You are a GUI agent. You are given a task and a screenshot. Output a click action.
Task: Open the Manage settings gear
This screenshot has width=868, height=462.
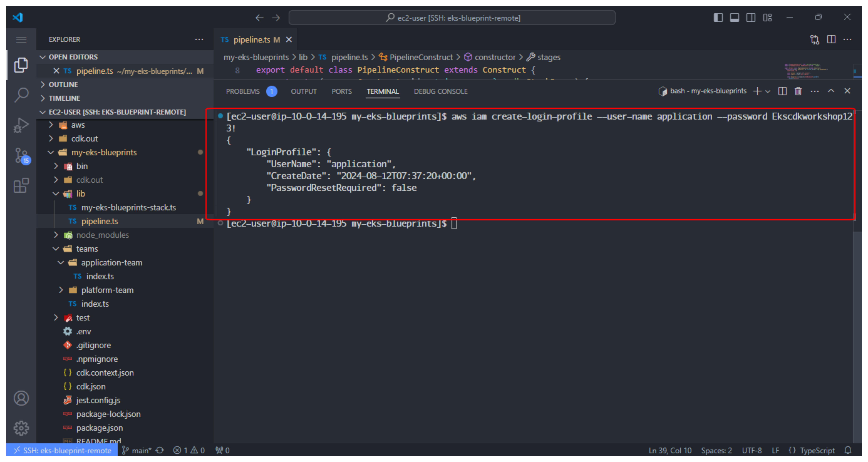pyautogui.click(x=21, y=428)
